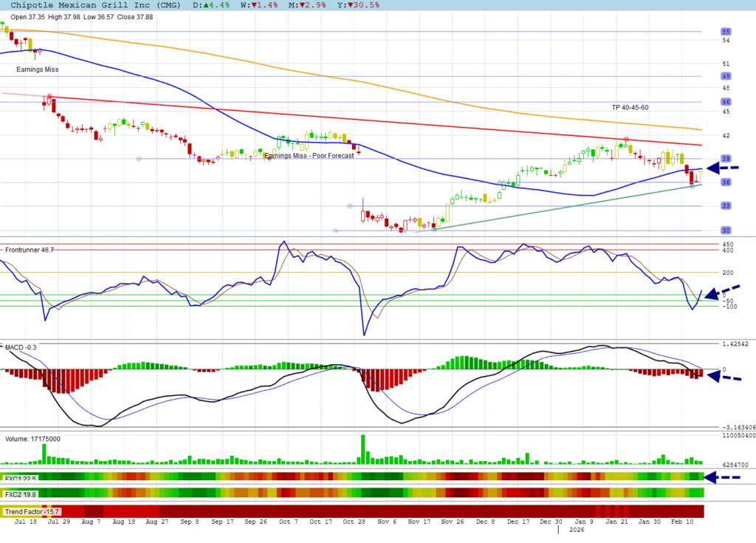
Task: Click the Trend Factor -15.7 color strip label
Action: (32, 511)
